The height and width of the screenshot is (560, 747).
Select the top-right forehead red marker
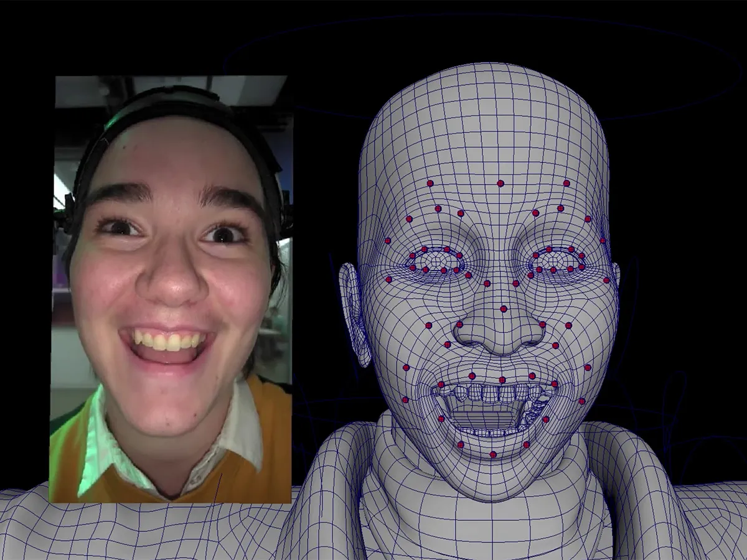point(566,183)
